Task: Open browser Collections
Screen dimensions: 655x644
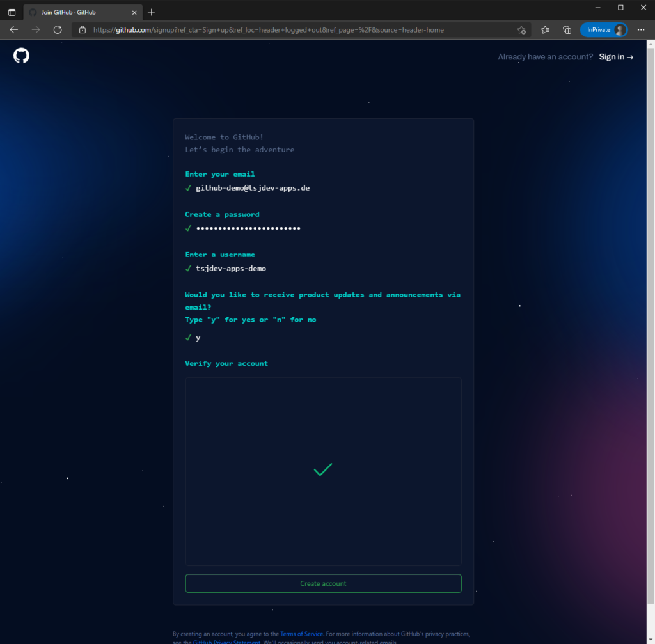Action: [x=567, y=29]
